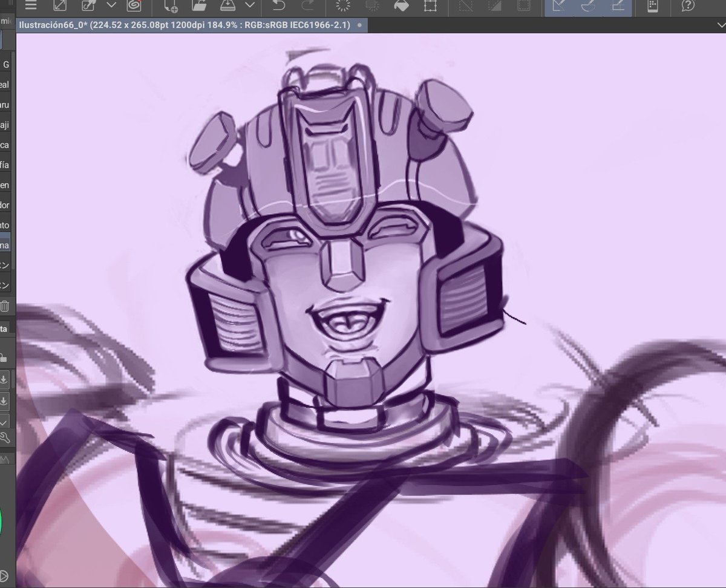The image size is (726, 588).
Task: Apply Fill with the paint bucket icon
Action: tap(401, 6)
